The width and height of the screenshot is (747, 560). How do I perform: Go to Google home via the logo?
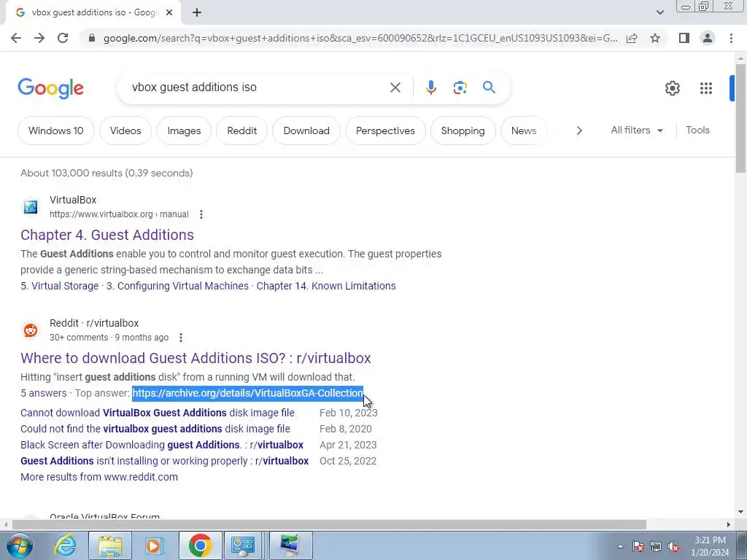click(50, 88)
